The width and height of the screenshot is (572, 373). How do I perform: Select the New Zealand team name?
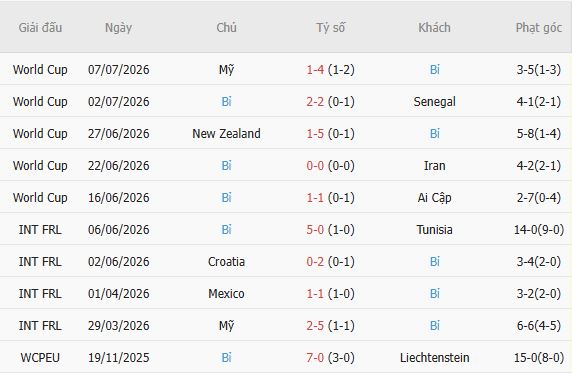tap(226, 134)
